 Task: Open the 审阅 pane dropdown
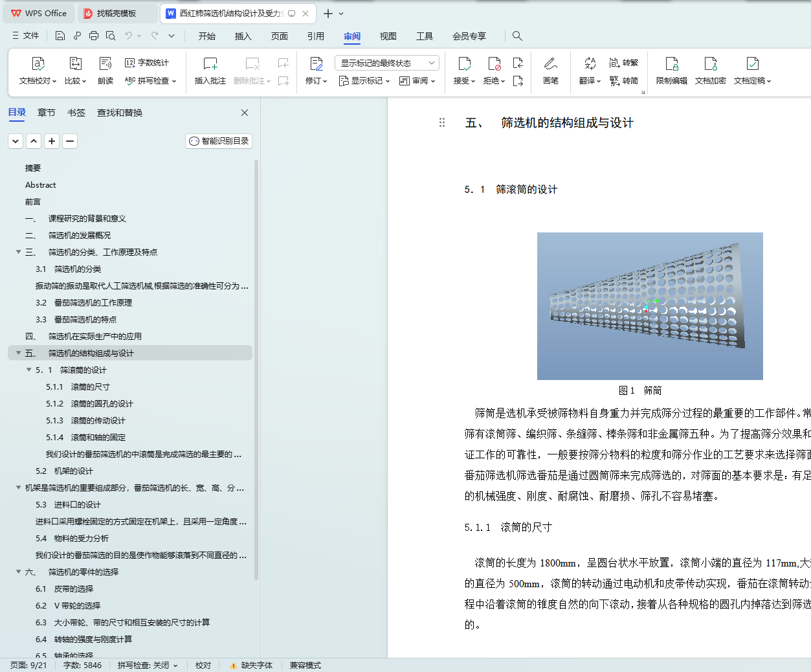click(417, 81)
